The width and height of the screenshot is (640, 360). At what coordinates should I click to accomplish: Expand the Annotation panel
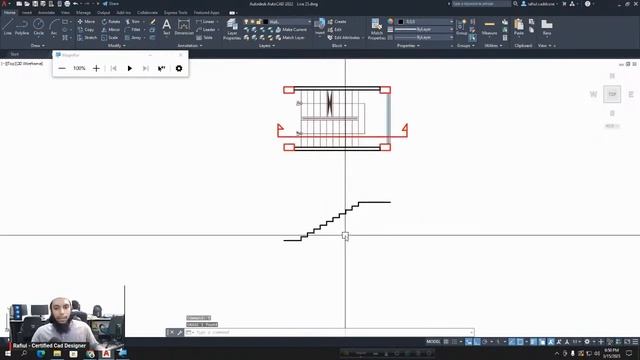(x=190, y=46)
